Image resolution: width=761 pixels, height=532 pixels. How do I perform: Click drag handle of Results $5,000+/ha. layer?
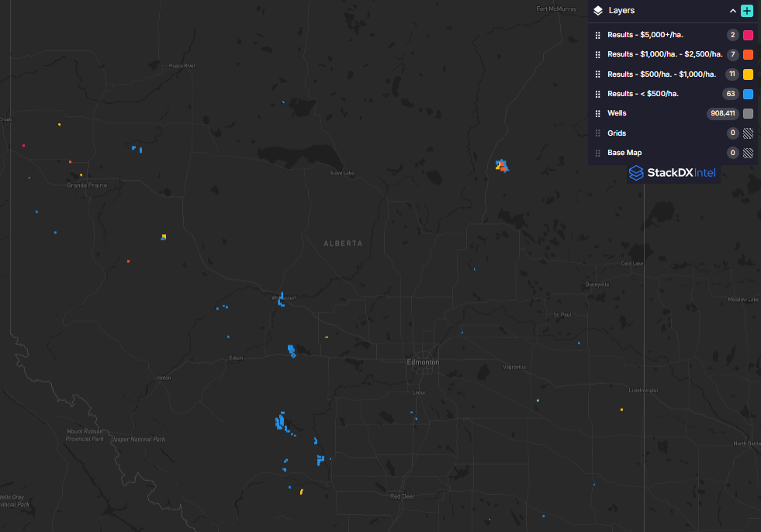tap(597, 35)
